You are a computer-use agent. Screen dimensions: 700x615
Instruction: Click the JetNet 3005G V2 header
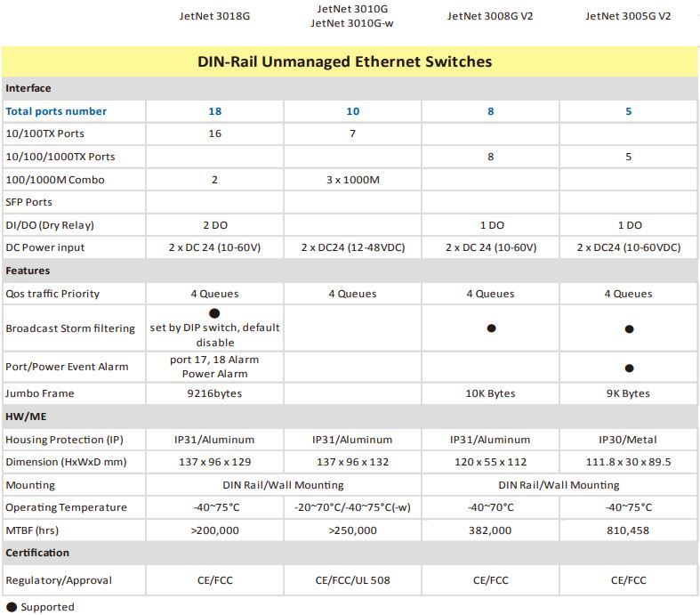click(x=628, y=16)
